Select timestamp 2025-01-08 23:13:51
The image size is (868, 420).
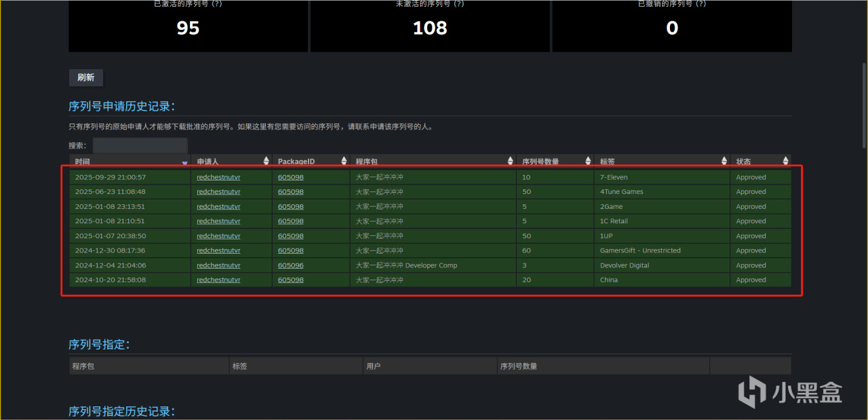(x=111, y=207)
